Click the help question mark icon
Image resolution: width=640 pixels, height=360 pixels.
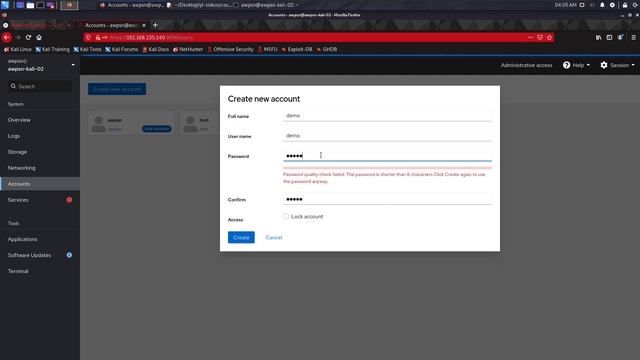(x=567, y=65)
